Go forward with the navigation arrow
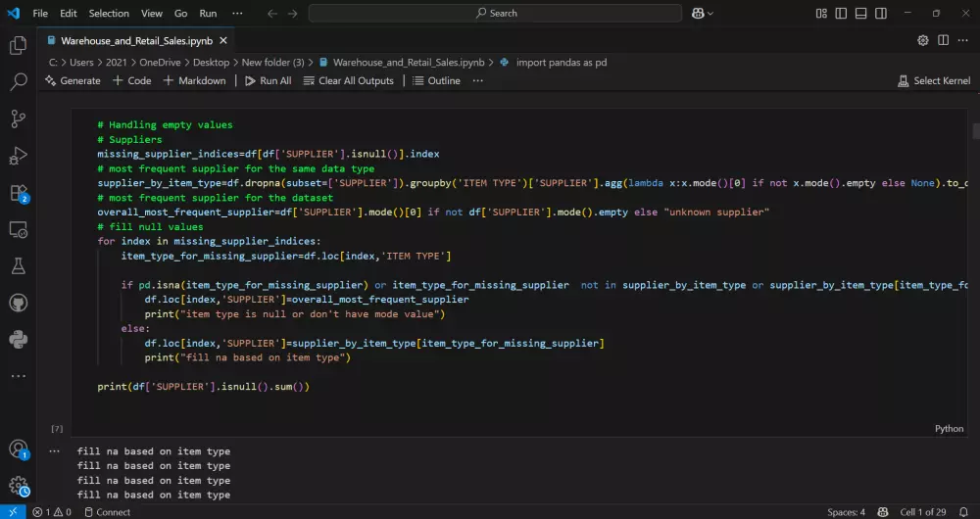Viewport: 980px width, 519px height. click(x=292, y=13)
